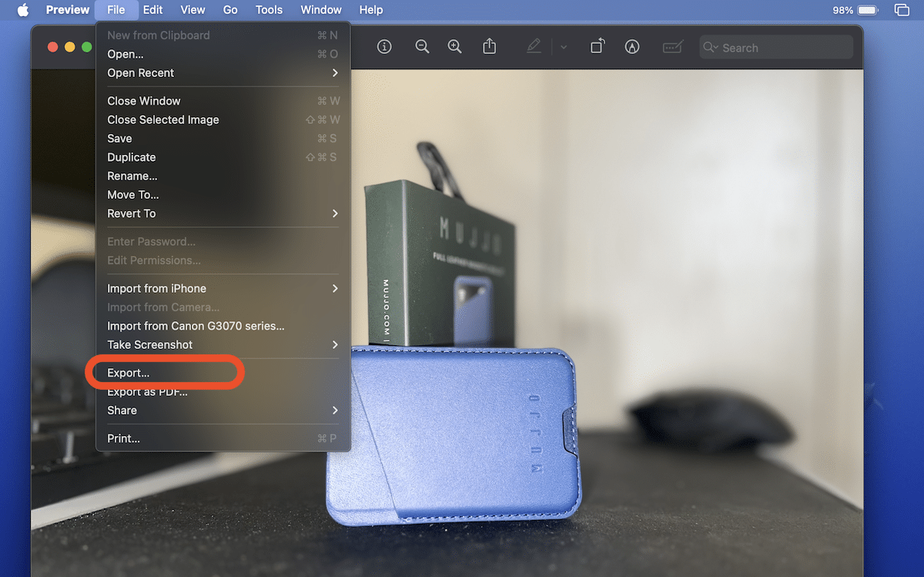Open the window switcher icon in menu bar
This screenshot has height=577, width=924.
(x=902, y=10)
